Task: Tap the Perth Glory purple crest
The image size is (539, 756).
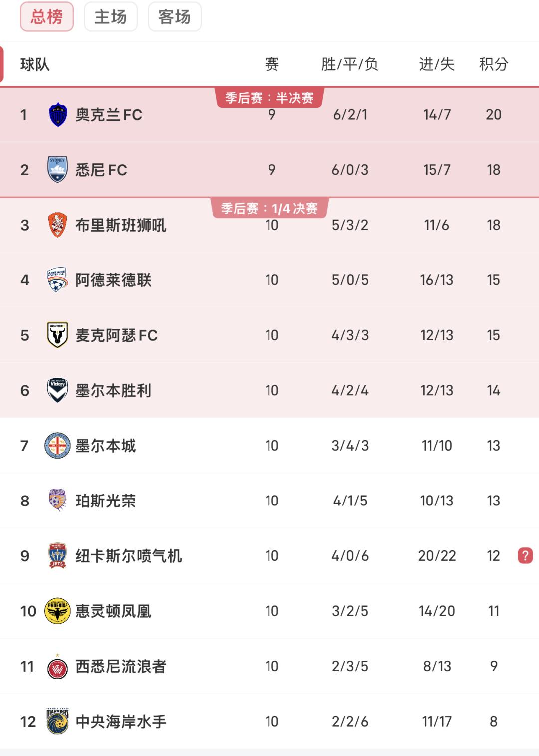Action: [x=58, y=501]
